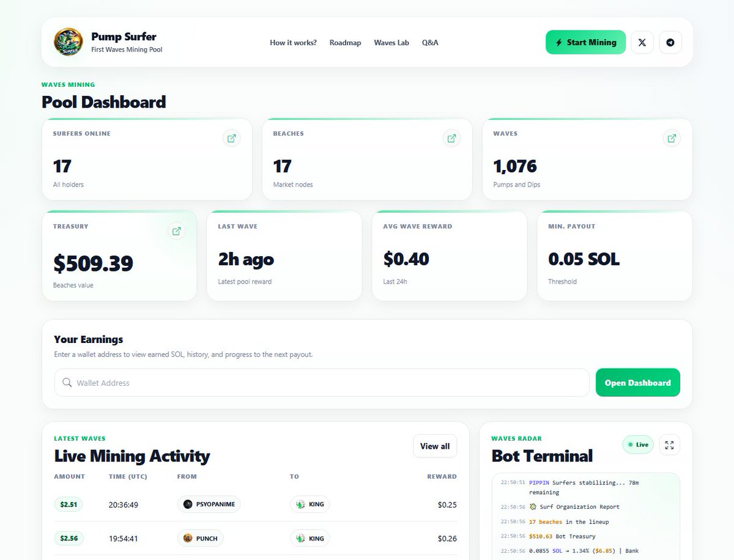Click the Market nodes caption

pos(293,185)
